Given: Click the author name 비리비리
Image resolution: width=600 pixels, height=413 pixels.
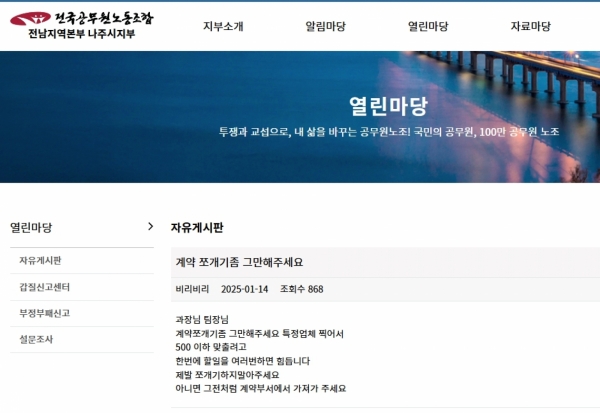Looking at the screenshot, I should (x=192, y=290).
